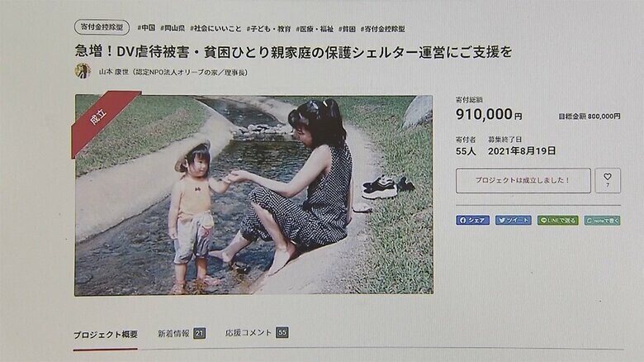This screenshot has width=644, height=362.
Task: Open the 新着情報 tab
Action: (x=181, y=333)
